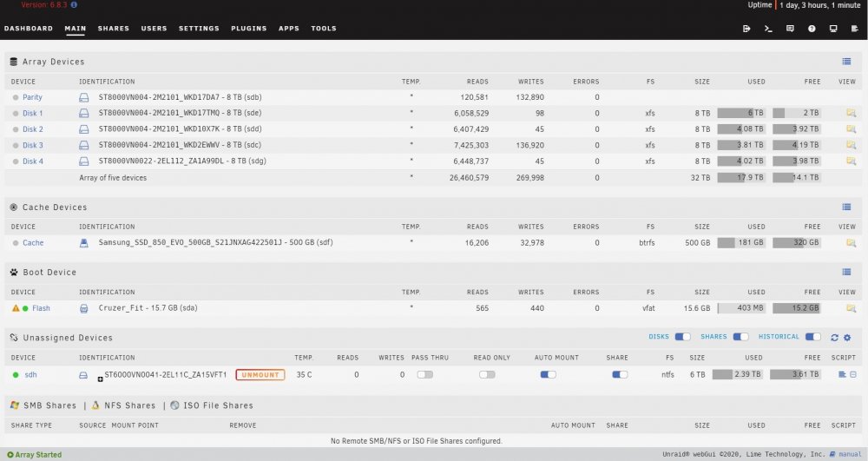
Task: Browse Cache contents via view icon
Action: point(851,243)
